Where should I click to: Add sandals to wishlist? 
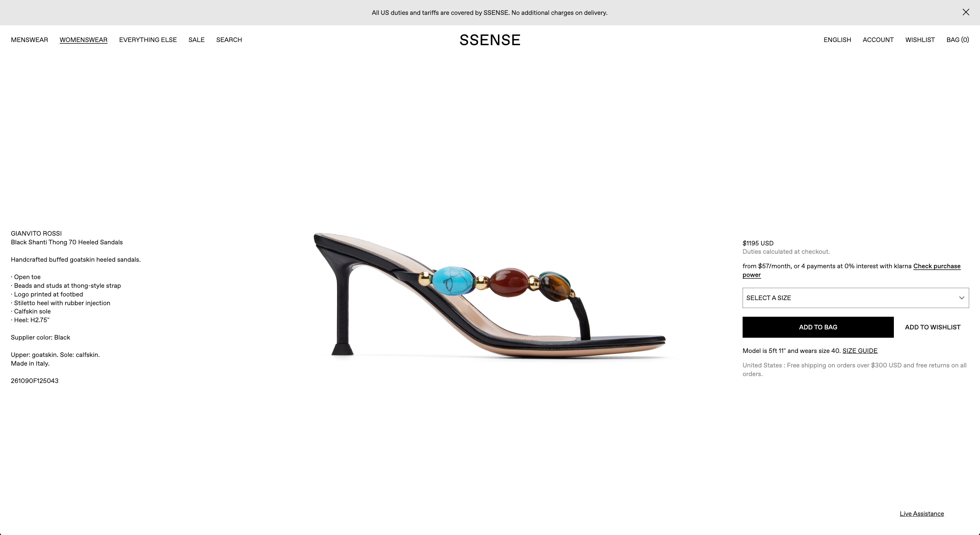pyautogui.click(x=933, y=327)
